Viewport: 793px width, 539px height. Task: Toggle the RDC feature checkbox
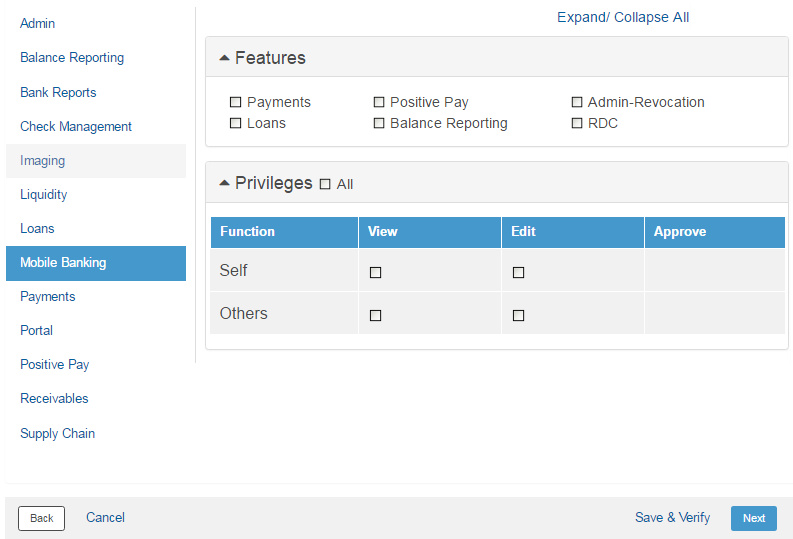point(577,123)
